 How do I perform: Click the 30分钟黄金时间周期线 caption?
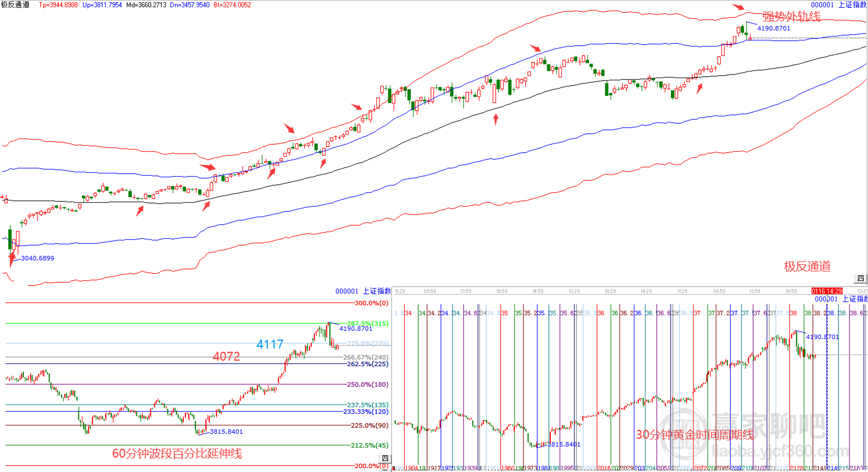[x=695, y=435]
